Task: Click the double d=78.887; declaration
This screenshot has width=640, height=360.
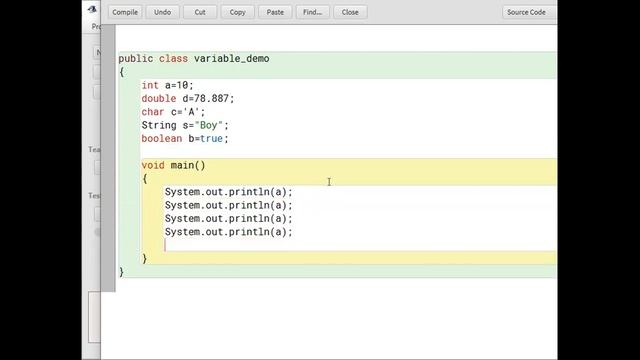Action: click(188, 98)
